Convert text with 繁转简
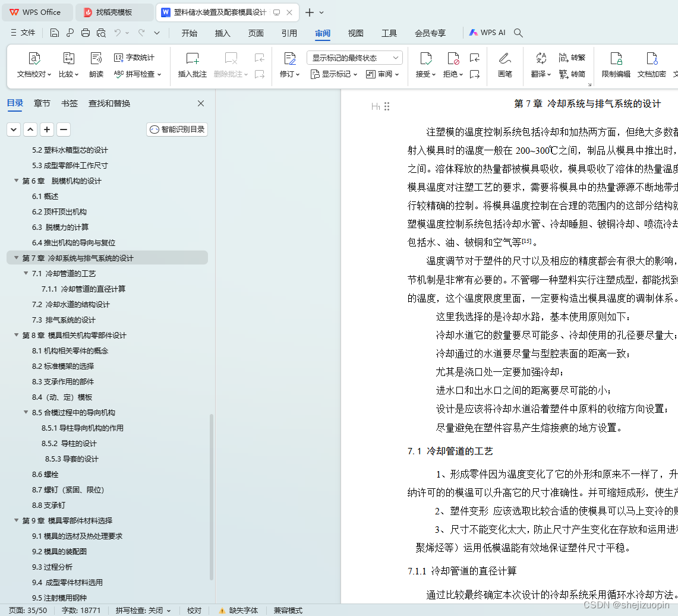The image size is (678, 616). point(572,74)
